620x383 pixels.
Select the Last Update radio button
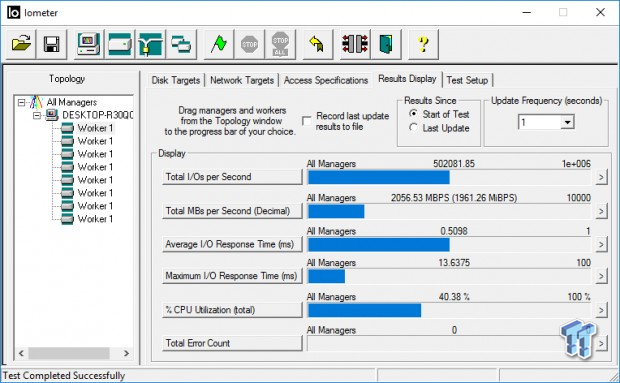coord(413,128)
